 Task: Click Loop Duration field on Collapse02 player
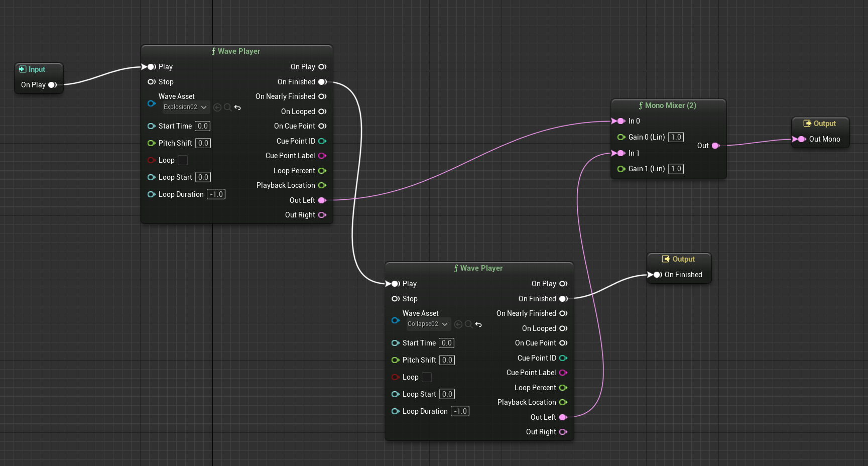coord(460,411)
